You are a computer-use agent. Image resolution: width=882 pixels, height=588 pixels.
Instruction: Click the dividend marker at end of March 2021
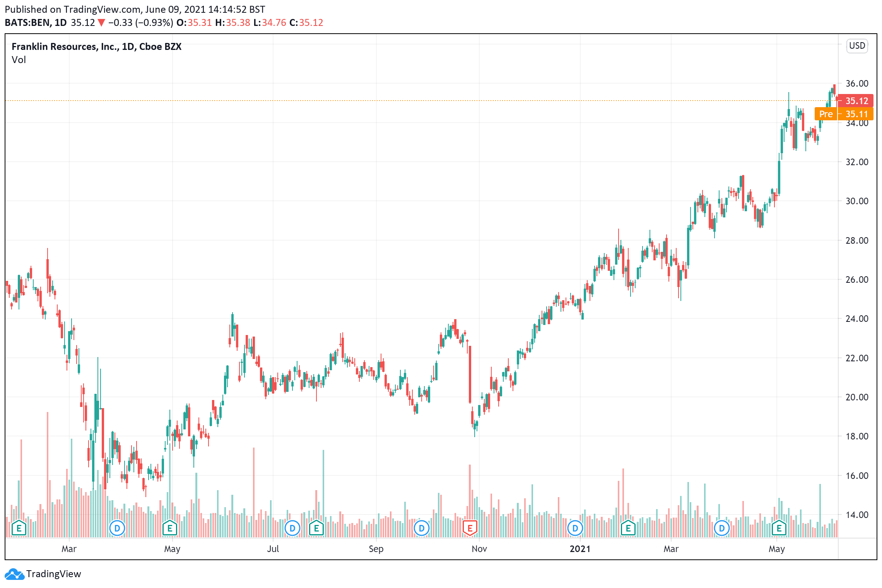(x=722, y=528)
